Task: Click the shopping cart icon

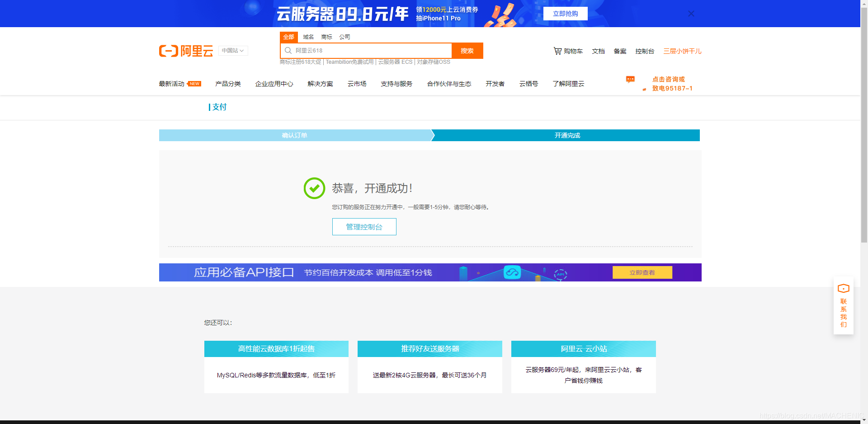Action: [x=557, y=51]
